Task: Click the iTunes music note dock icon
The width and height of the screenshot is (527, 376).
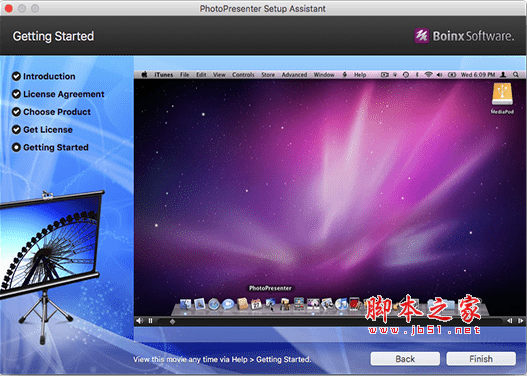Action: 341,304
